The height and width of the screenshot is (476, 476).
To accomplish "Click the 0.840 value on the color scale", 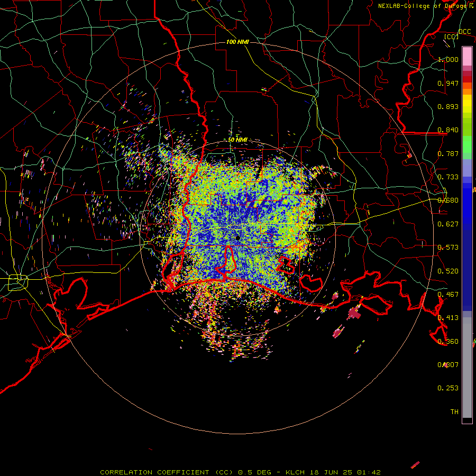I will (x=448, y=130).
